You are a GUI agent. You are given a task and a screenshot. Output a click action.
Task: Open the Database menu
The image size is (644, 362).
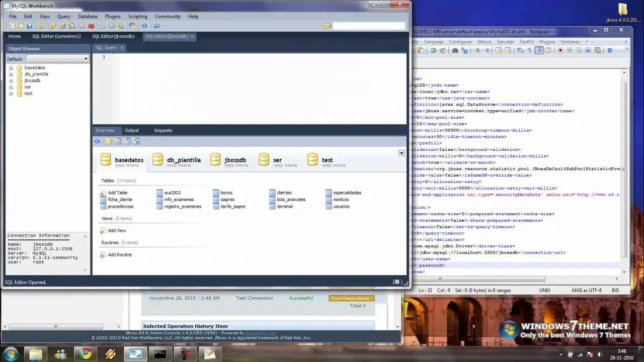(88, 16)
